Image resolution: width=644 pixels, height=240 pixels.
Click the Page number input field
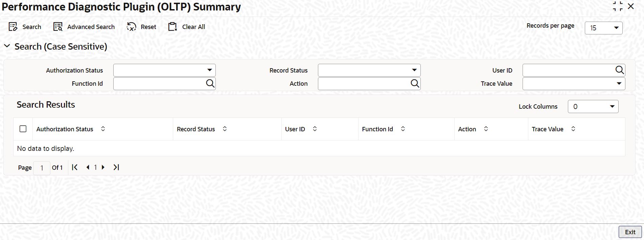(42, 168)
